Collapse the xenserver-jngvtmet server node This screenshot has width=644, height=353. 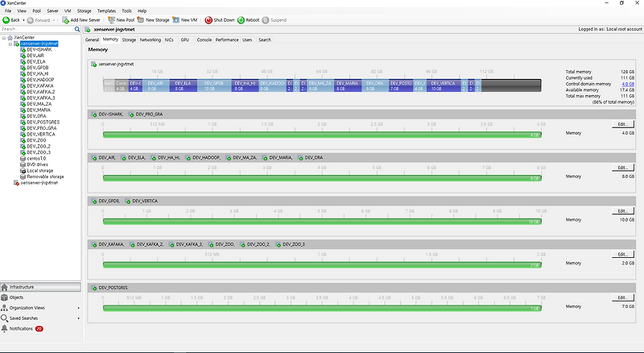(x=10, y=44)
